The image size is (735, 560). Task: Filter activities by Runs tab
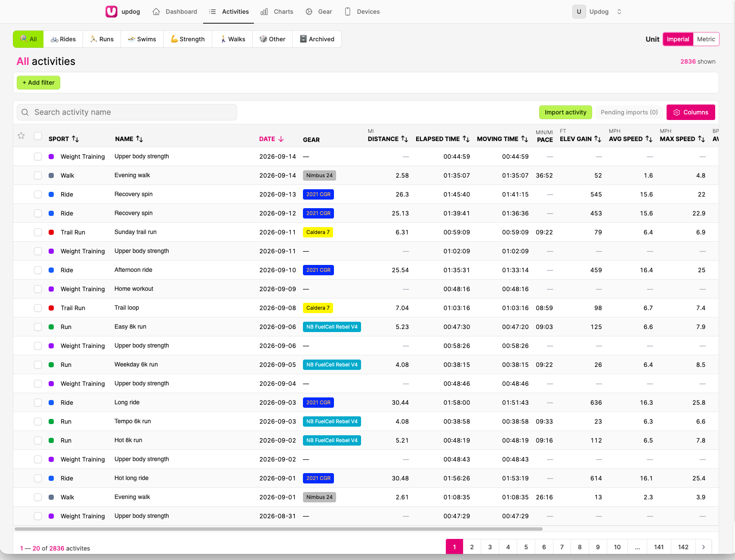point(102,39)
